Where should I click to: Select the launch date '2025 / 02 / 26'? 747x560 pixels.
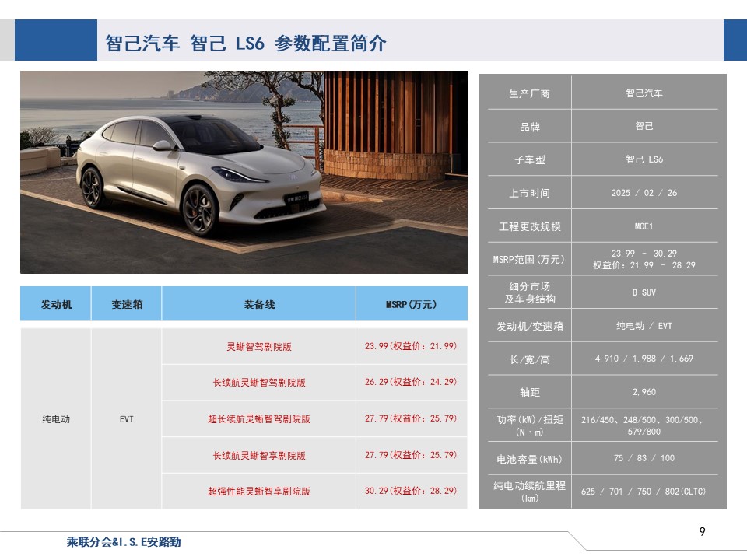click(x=644, y=193)
